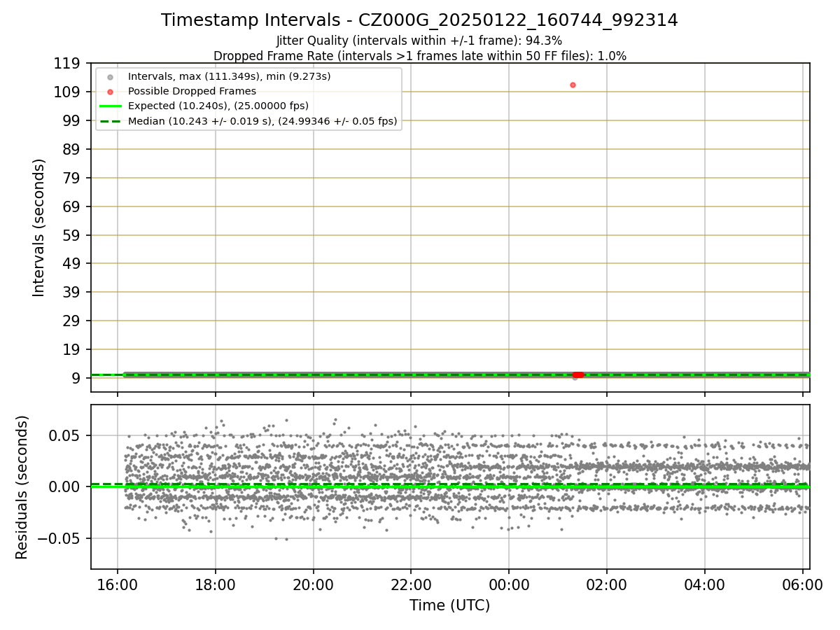Click legend text 'Intervals, max (111.349s), min (9.273s)'

(x=230, y=77)
